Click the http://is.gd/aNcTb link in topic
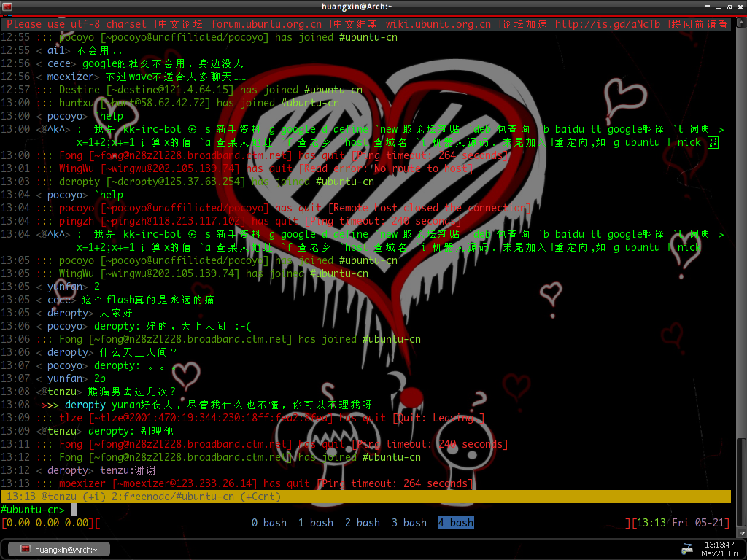747x560 pixels. point(608,24)
